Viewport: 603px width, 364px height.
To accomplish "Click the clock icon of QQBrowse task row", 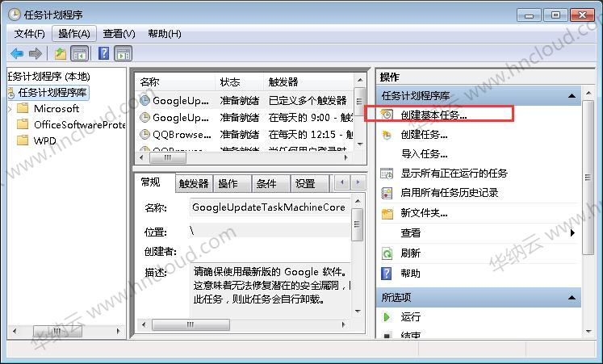I will click(144, 134).
